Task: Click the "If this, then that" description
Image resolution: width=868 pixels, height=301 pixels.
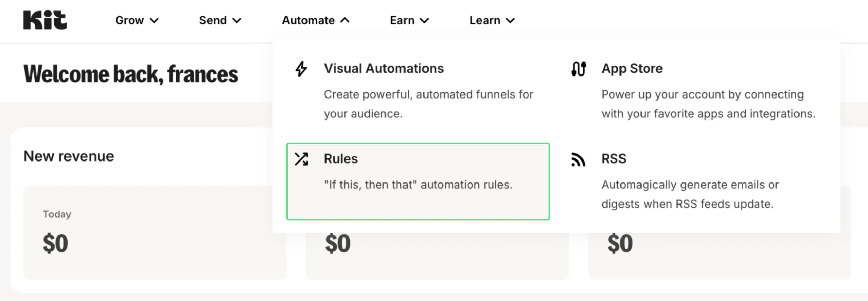Action: click(418, 185)
